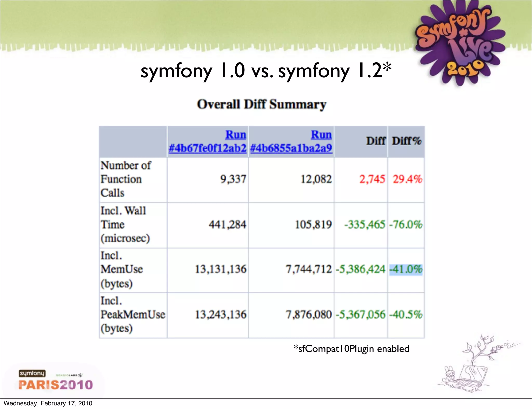Click the Diff% column header
The image size is (532, 409).
click(407, 141)
